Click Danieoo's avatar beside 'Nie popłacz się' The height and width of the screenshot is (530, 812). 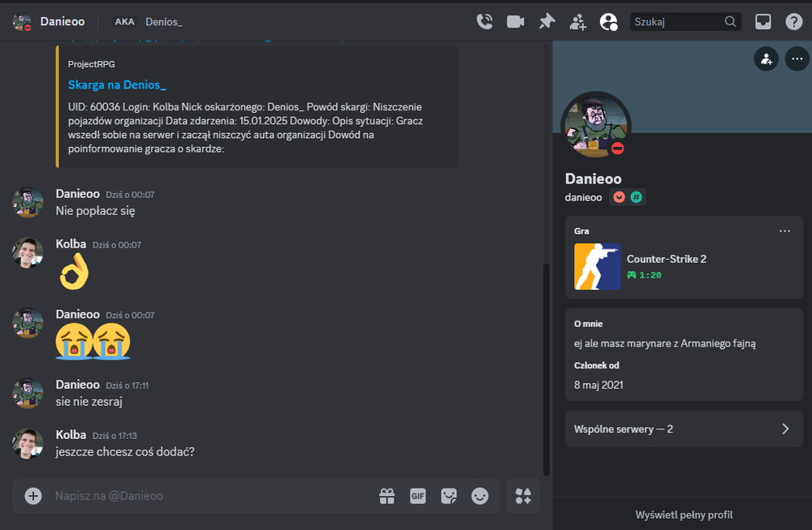[28, 202]
